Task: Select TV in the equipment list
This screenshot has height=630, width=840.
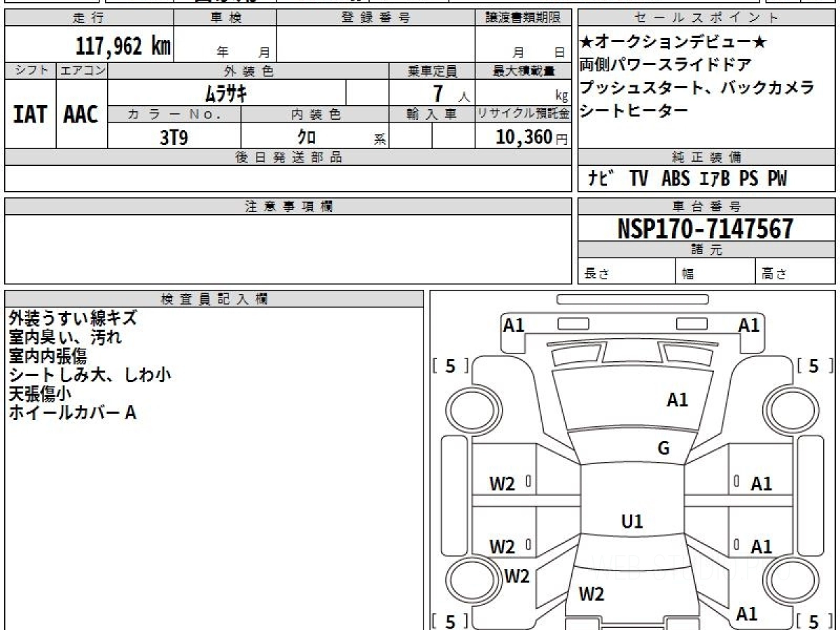Action: 638,179
